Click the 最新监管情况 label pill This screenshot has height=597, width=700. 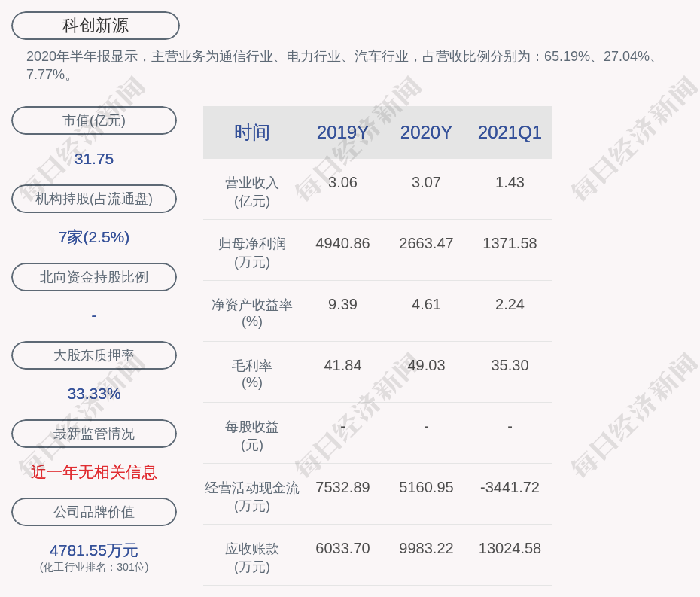(94, 434)
